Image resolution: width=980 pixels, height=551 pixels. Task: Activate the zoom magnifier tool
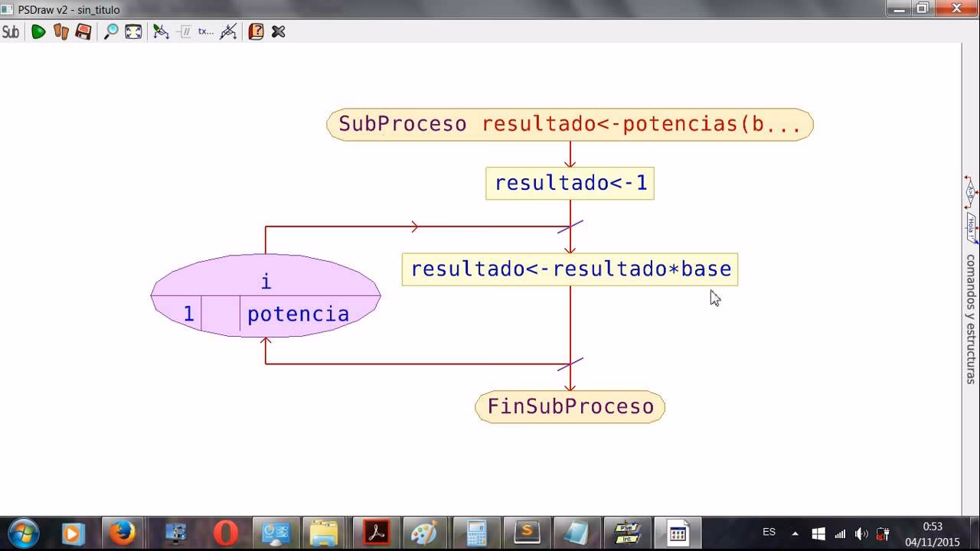(x=110, y=32)
